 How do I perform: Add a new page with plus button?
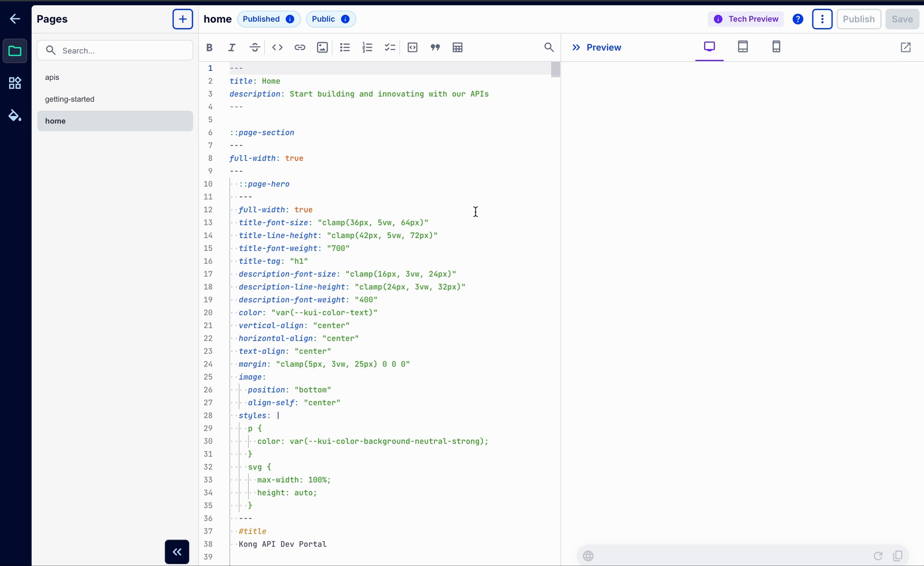click(183, 19)
